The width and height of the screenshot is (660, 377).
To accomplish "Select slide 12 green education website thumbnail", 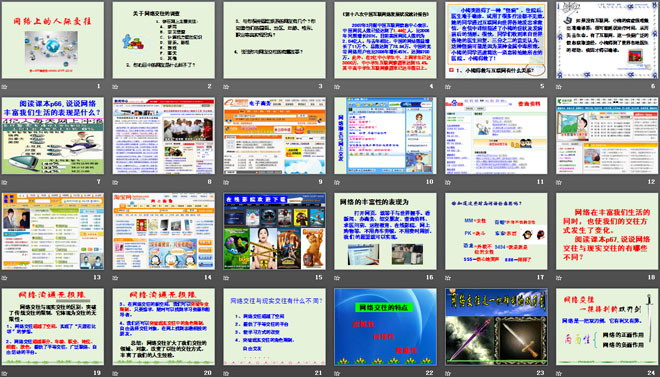I will pyautogui.click(x=607, y=135).
